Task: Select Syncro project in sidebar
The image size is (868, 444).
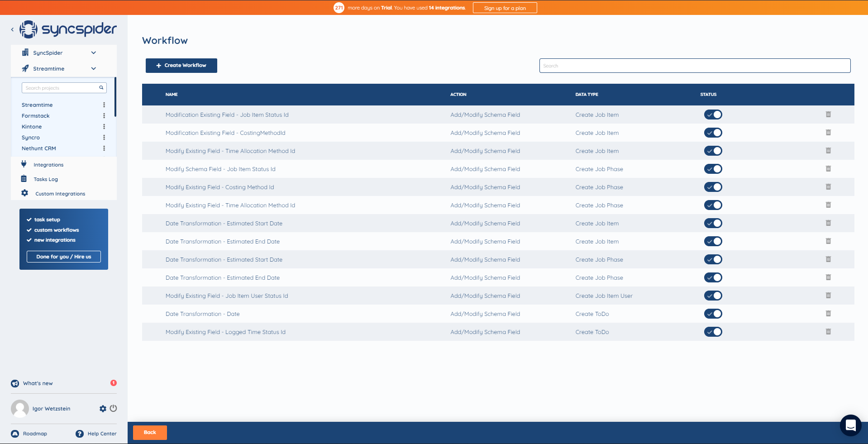Action: 31,138
